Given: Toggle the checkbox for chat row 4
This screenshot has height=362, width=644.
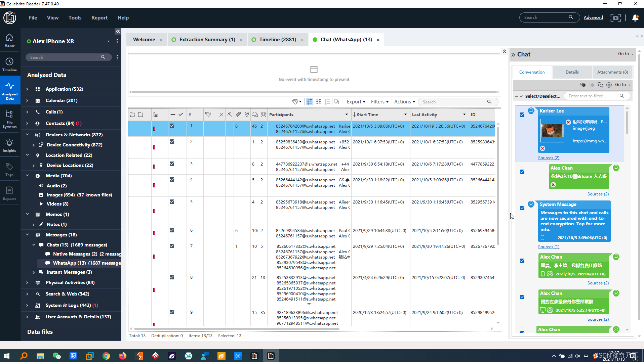Looking at the screenshot, I should 172,180.
